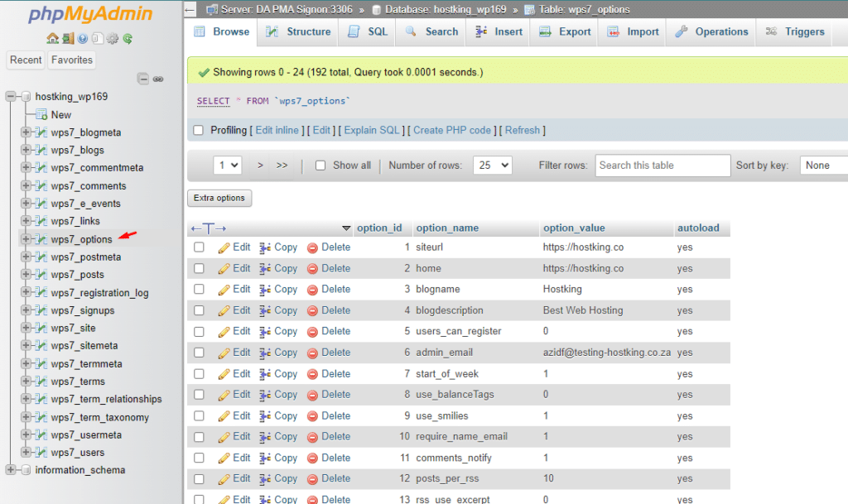848x504 pixels.
Task: Open the Number of rows dropdown
Action: [x=492, y=166]
